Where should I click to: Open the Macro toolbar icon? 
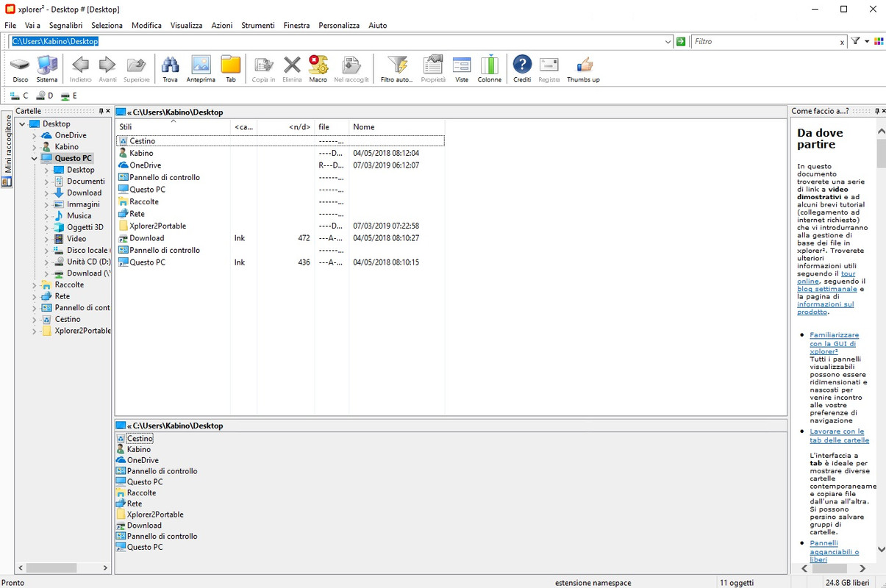[318, 69]
